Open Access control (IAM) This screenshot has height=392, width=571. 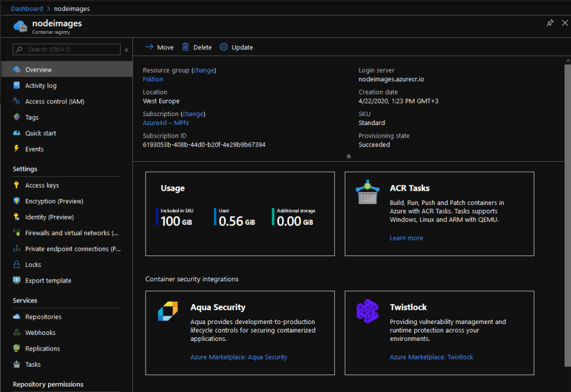point(53,101)
